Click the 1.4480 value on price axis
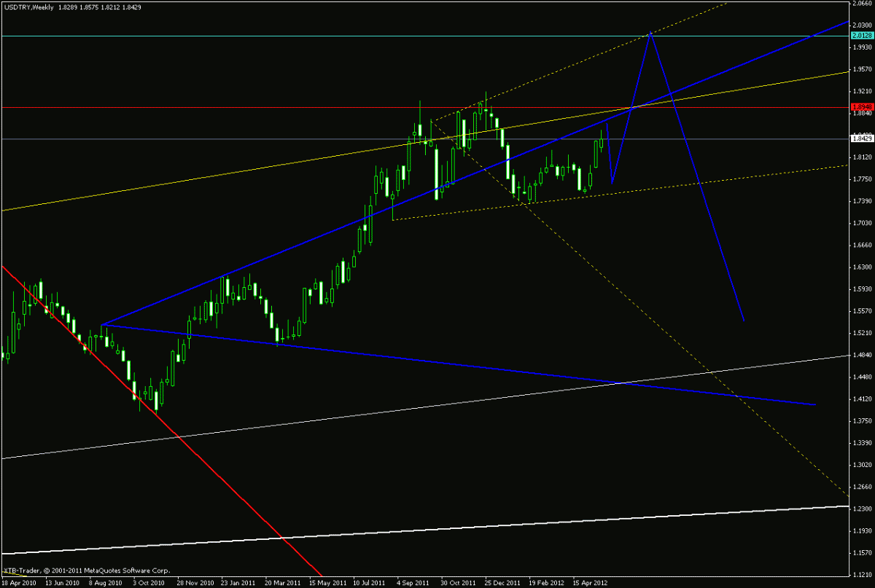The height and width of the screenshot is (588, 875). pos(861,377)
